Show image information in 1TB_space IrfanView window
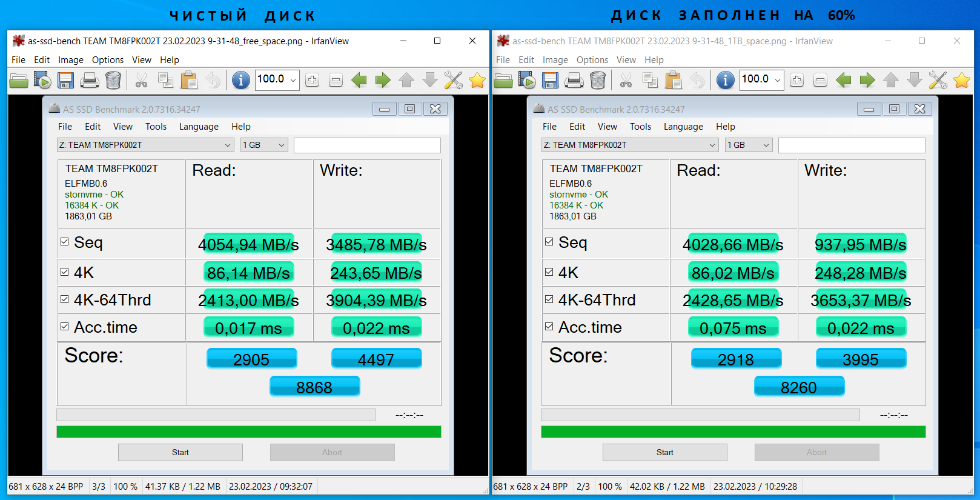This screenshot has width=980, height=500. [x=725, y=80]
